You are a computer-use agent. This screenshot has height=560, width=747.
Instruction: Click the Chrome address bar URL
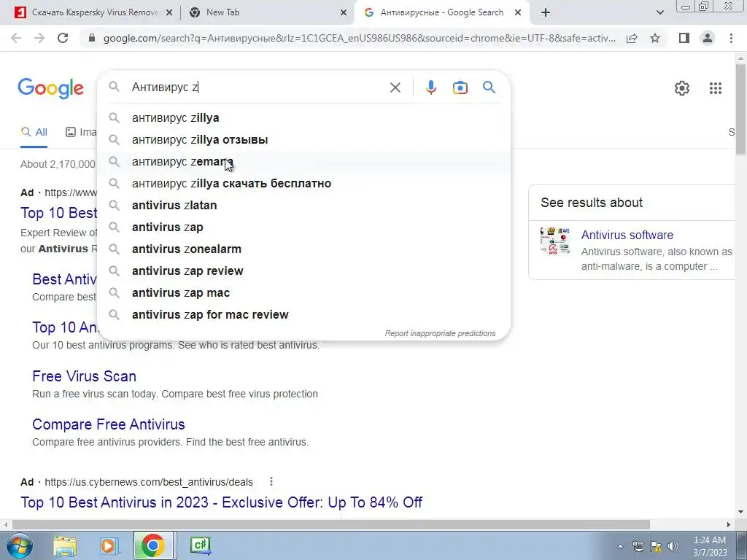coord(360,38)
